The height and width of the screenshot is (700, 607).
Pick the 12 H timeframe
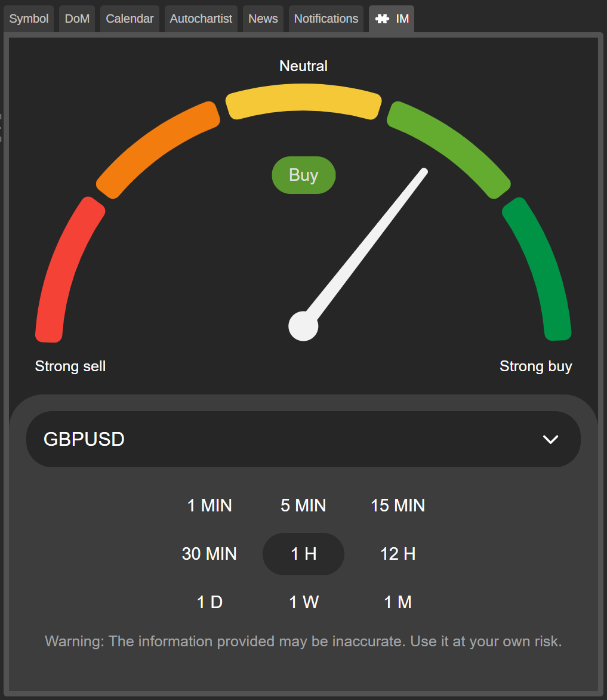[398, 554]
